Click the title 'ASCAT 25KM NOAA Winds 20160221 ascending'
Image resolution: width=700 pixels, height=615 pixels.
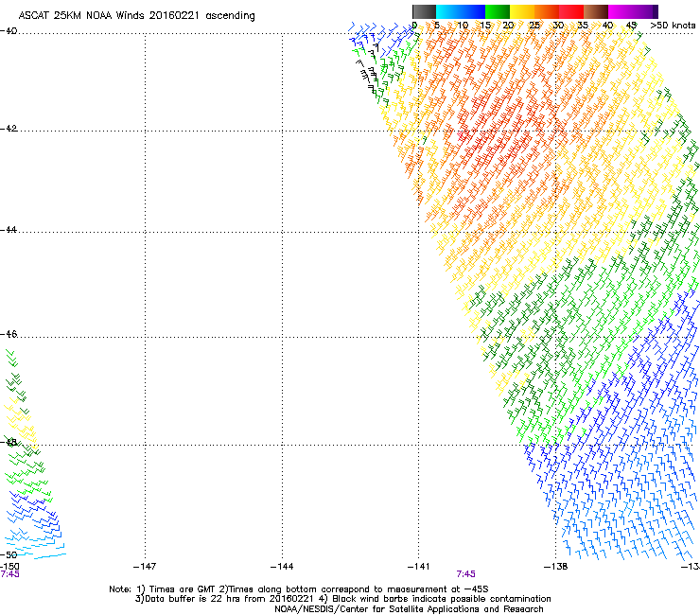point(136,16)
